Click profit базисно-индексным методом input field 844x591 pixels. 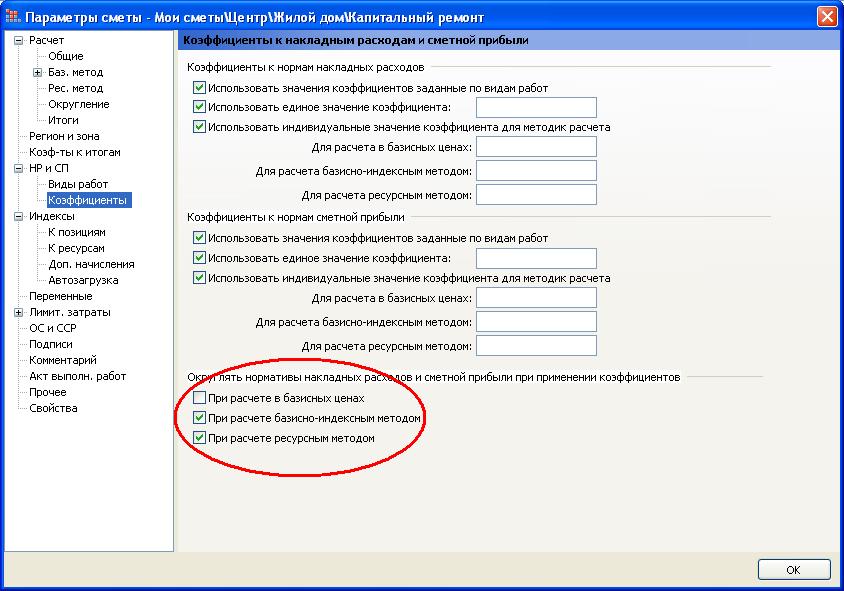coord(536,322)
